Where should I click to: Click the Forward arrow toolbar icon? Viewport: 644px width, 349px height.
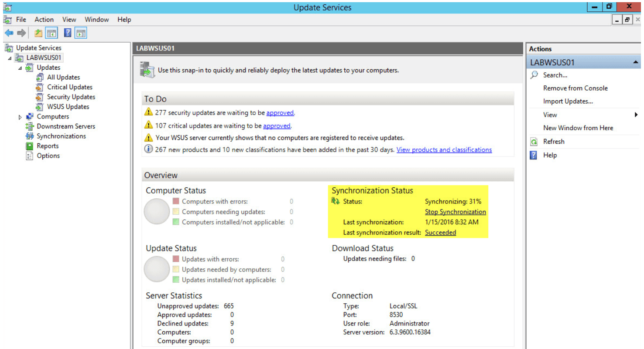(x=21, y=33)
